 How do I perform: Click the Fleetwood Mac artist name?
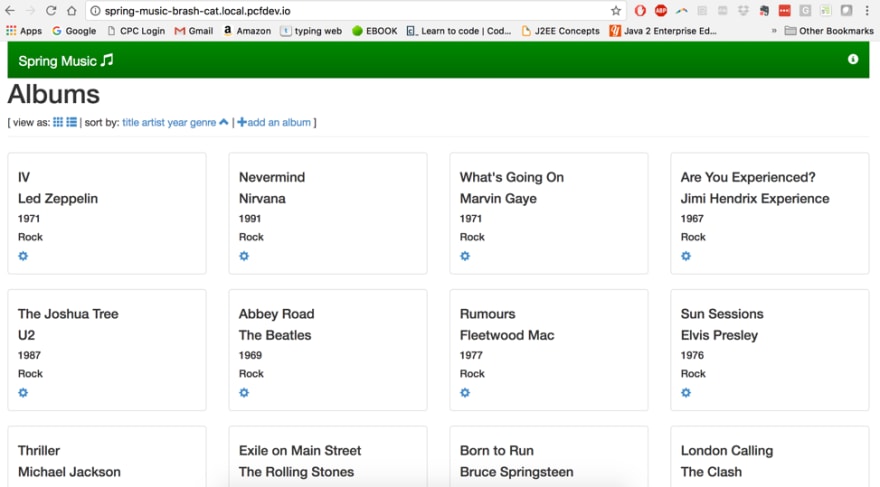[x=507, y=336]
